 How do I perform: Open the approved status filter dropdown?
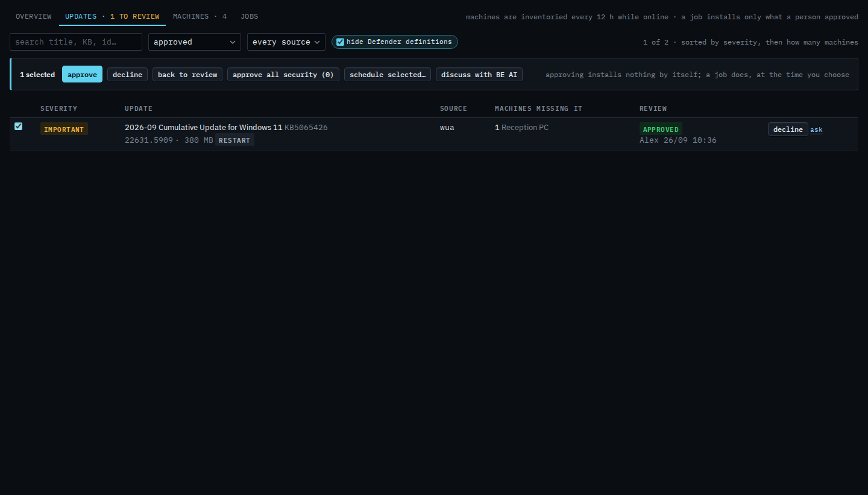point(195,42)
